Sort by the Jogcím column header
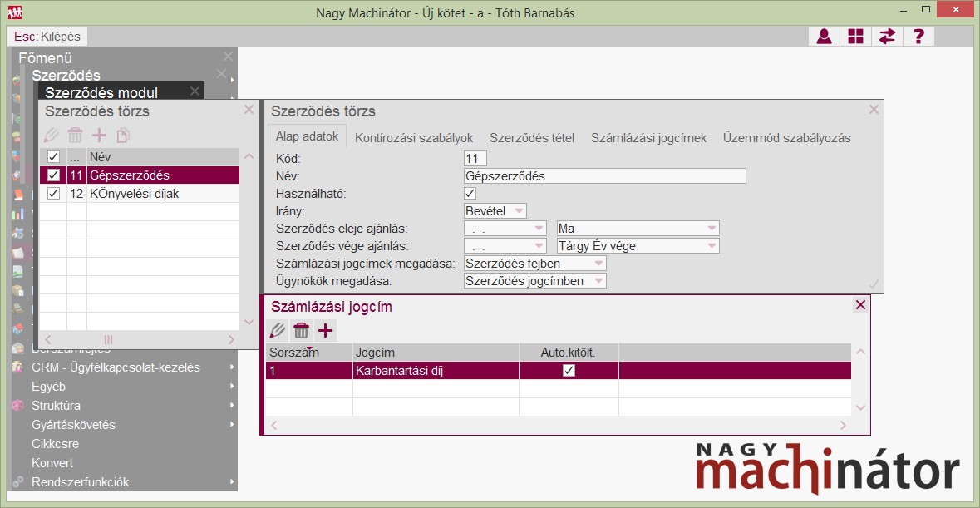This screenshot has height=508, width=980. (436, 353)
